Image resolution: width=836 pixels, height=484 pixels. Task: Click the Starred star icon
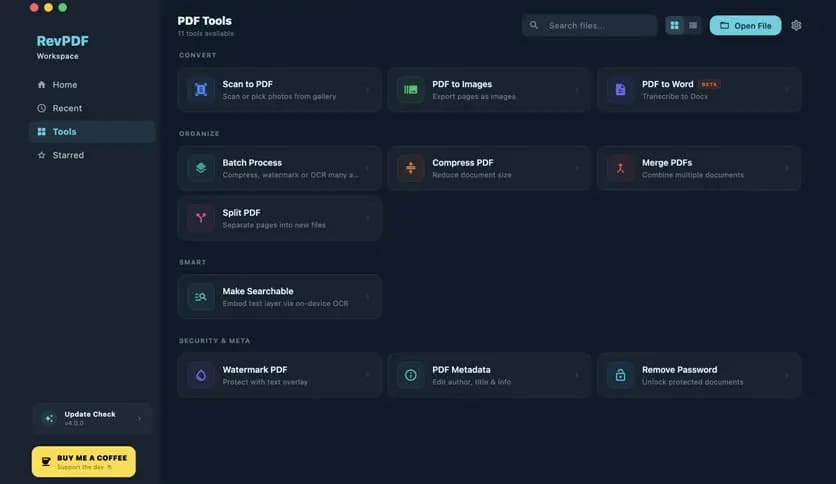[42, 155]
